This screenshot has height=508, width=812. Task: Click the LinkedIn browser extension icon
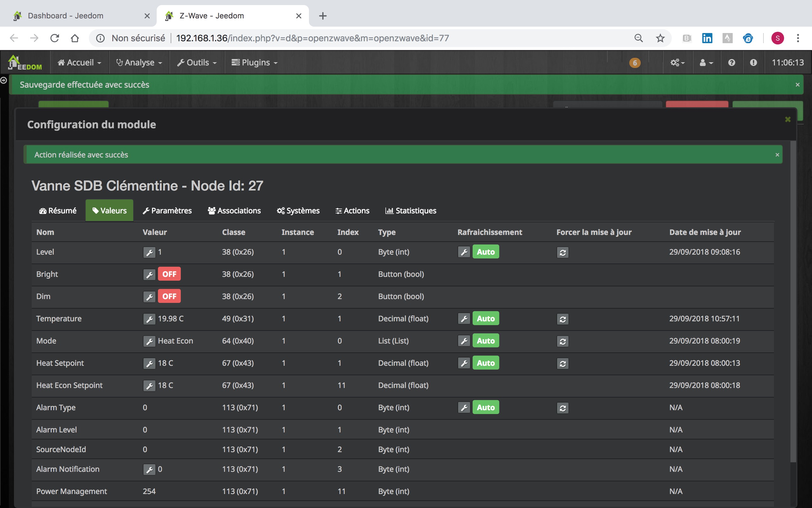point(707,38)
